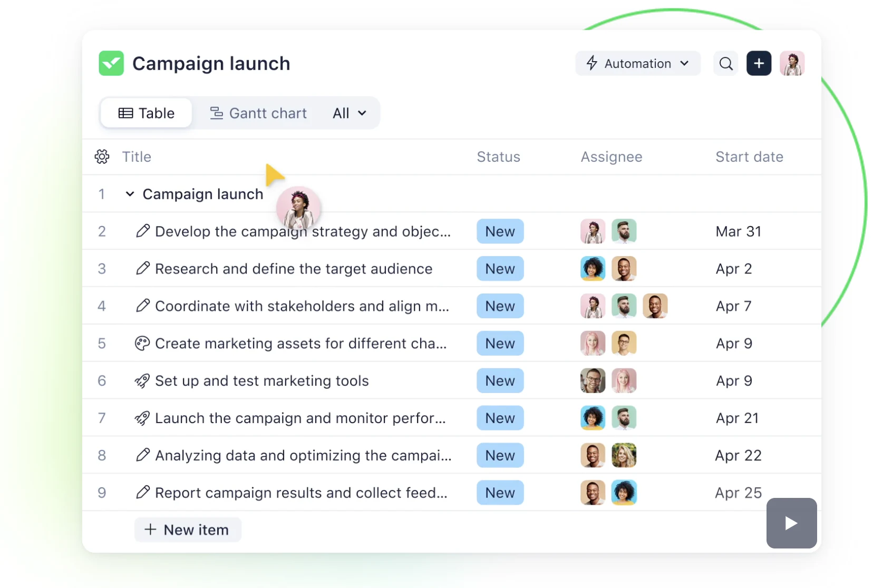
Task: Click the Campaign launch page title
Action: pos(211,63)
